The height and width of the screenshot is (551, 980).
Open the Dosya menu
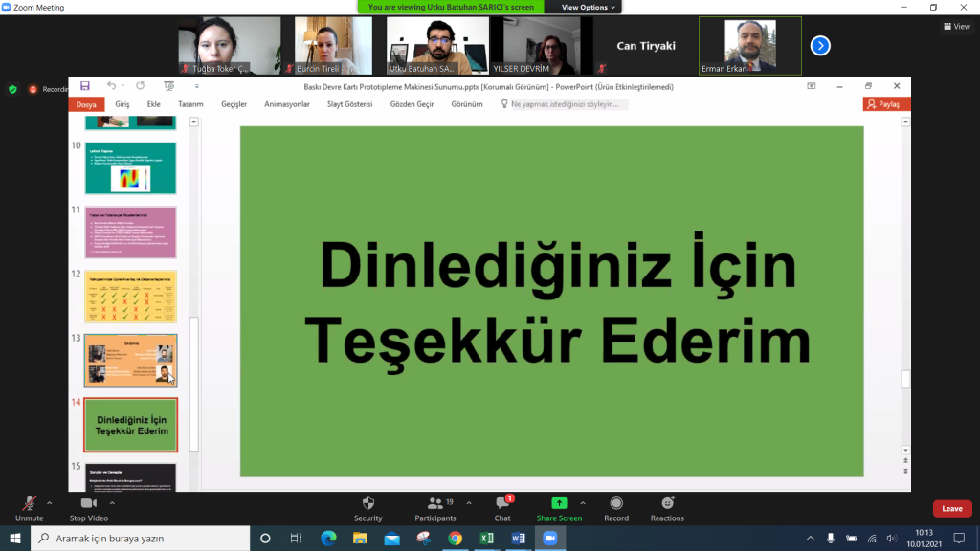coord(85,103)
